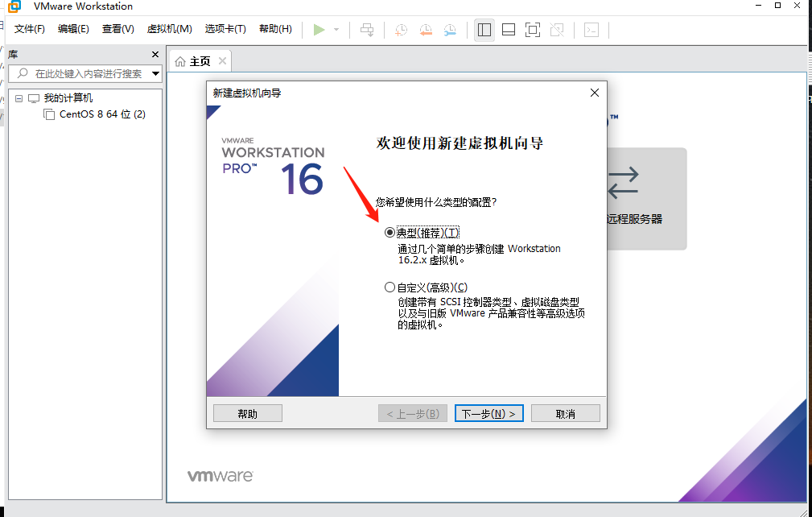Collapse the 我的计算机 tree node
Screen dimensions: 812x517
[19, 98]
